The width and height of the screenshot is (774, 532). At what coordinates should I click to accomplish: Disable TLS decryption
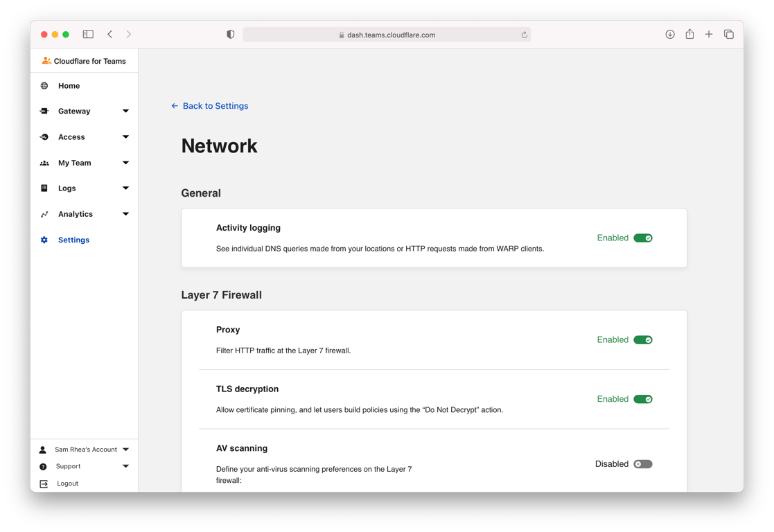pyautogui.click(x=643, y=398)
